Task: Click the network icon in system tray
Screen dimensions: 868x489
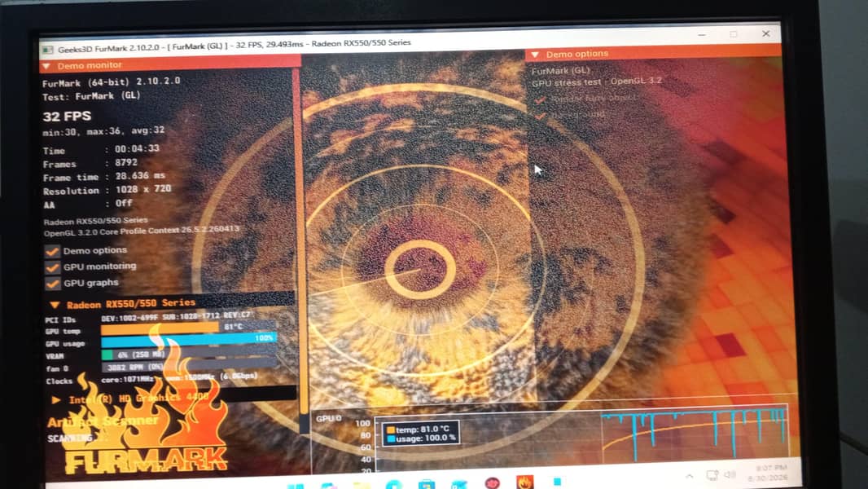Action: coord(712,475)
